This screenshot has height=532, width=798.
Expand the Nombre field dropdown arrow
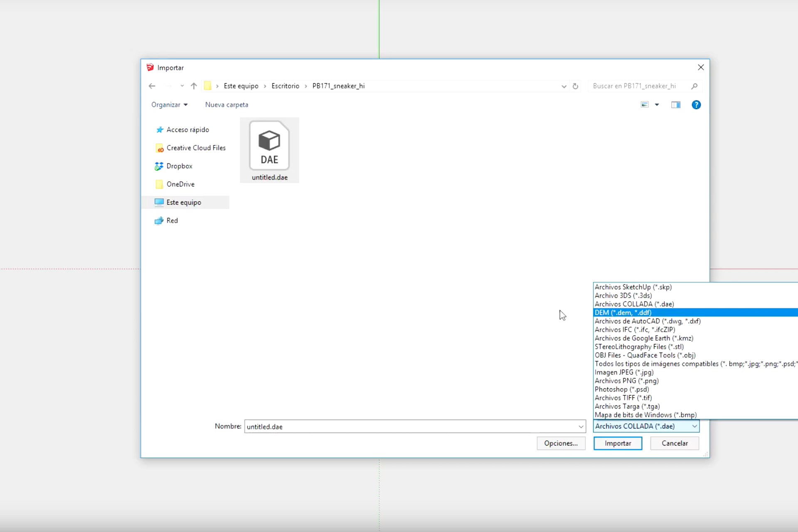coord(581,426)
